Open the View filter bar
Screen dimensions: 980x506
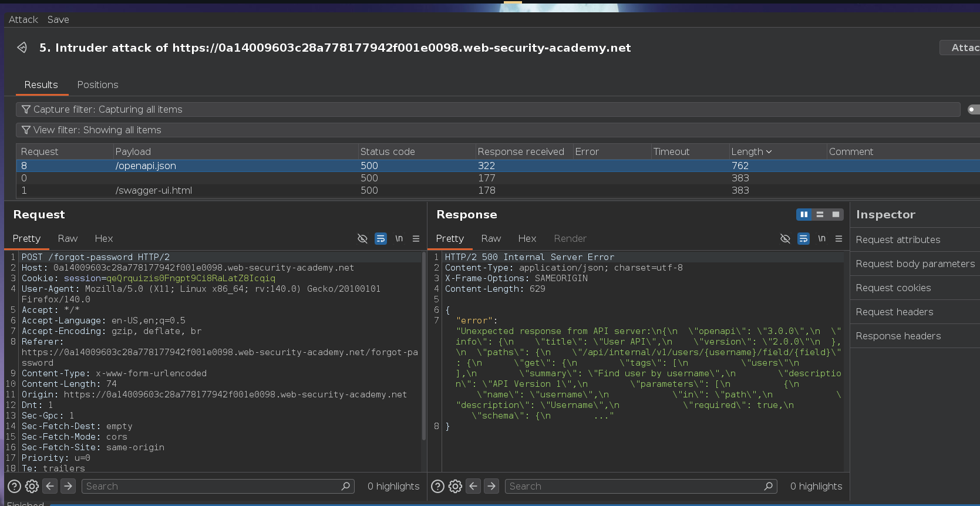[x=498, y=130]
